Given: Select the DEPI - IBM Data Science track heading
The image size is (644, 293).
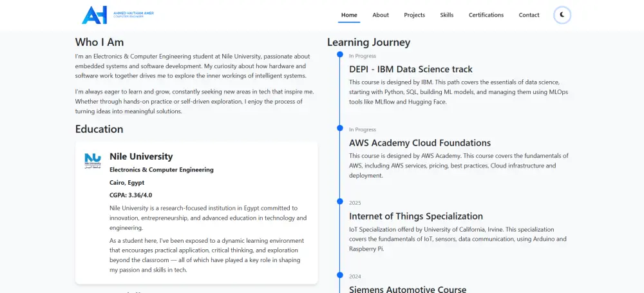Looking at the screenshot, I should (x=411, y=69).
